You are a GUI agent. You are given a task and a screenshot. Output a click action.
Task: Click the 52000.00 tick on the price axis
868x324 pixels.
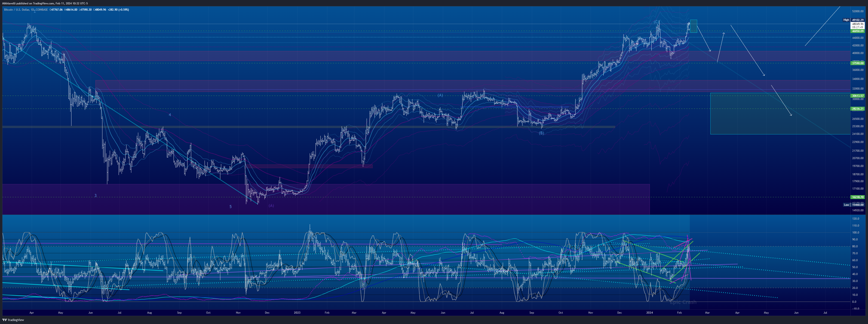point(858,11)
